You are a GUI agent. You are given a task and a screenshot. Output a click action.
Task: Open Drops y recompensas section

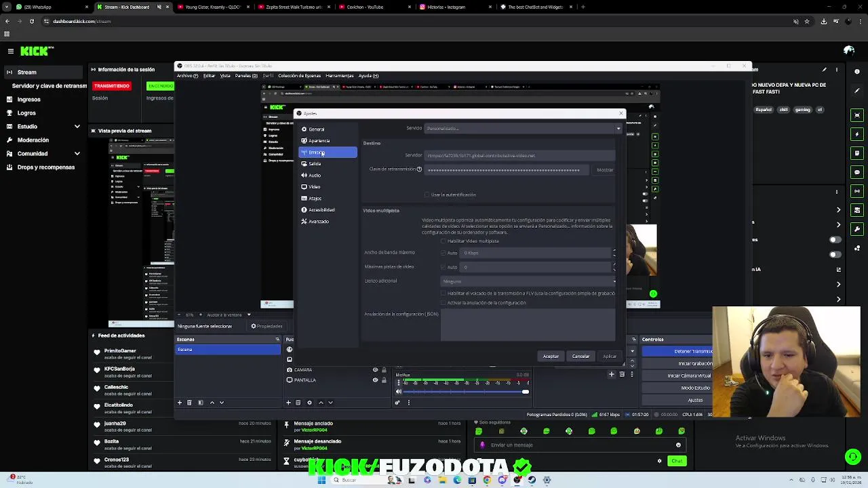point(45,167)
